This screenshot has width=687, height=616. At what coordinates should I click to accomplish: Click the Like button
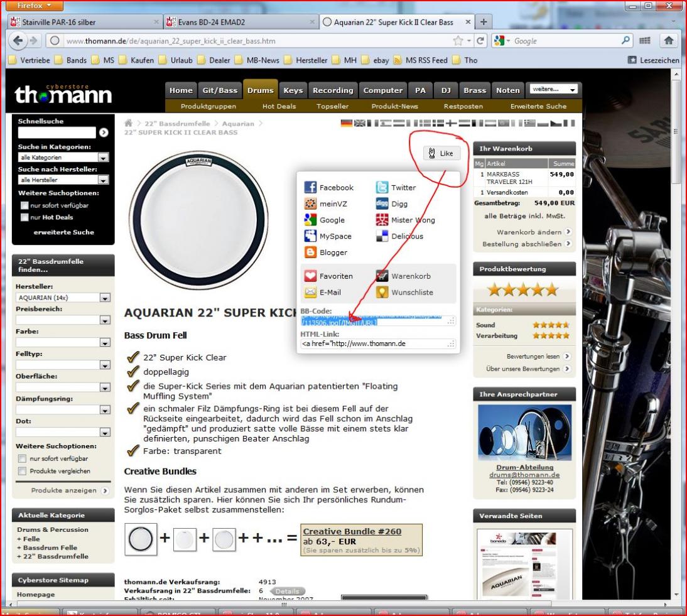(x=441, y=153)
